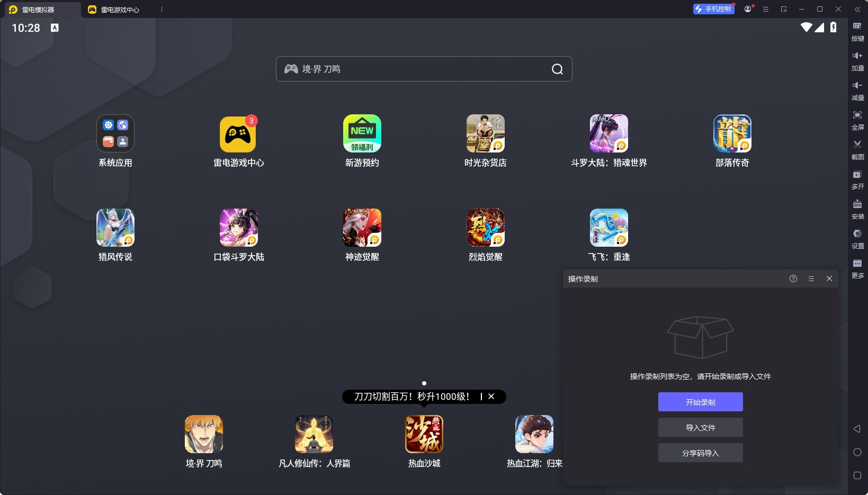The height and width of the screenshot is (495, 868).
Task: Launch the 神迹觉醒 game
Action: (362, 228)
